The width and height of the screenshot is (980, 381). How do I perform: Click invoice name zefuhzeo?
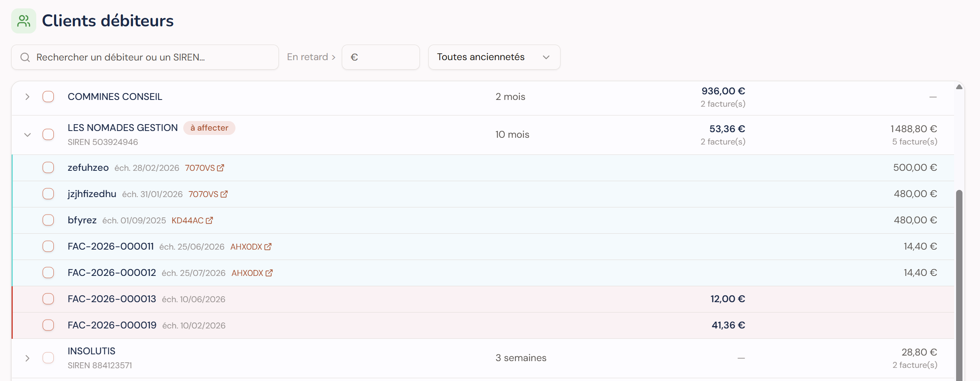click(88, 168)
